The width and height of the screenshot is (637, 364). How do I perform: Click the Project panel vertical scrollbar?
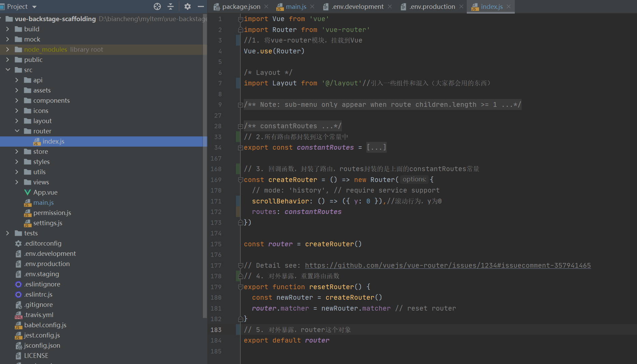point(205,167)
